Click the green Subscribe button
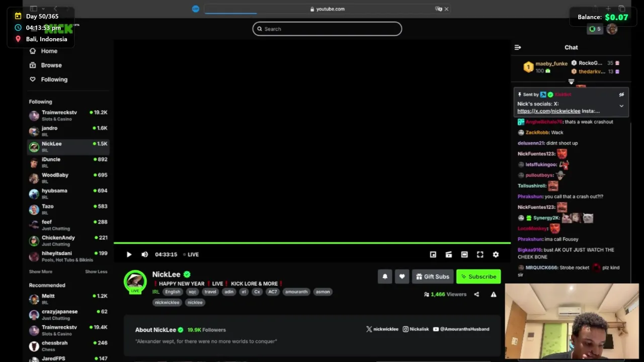The image size is (644, 362). pos(478,277)
